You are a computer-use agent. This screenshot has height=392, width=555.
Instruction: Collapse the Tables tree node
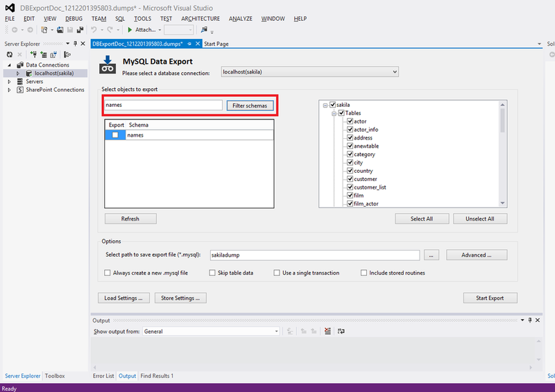(x=334, y=114)
